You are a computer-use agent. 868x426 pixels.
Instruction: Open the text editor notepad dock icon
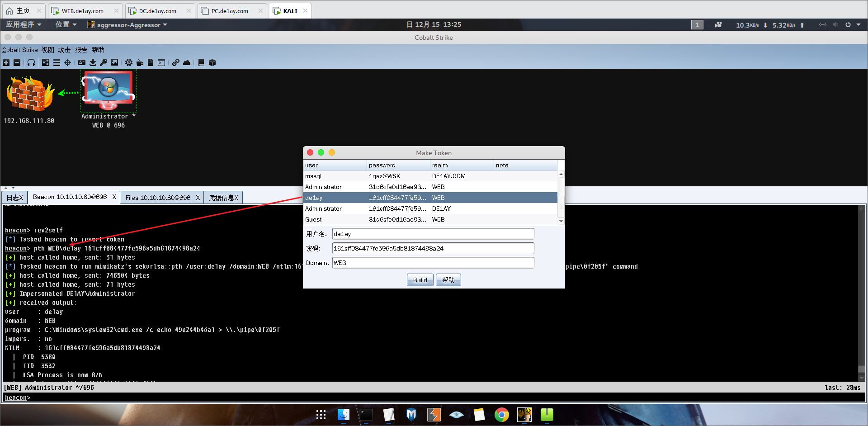point(389,415)
